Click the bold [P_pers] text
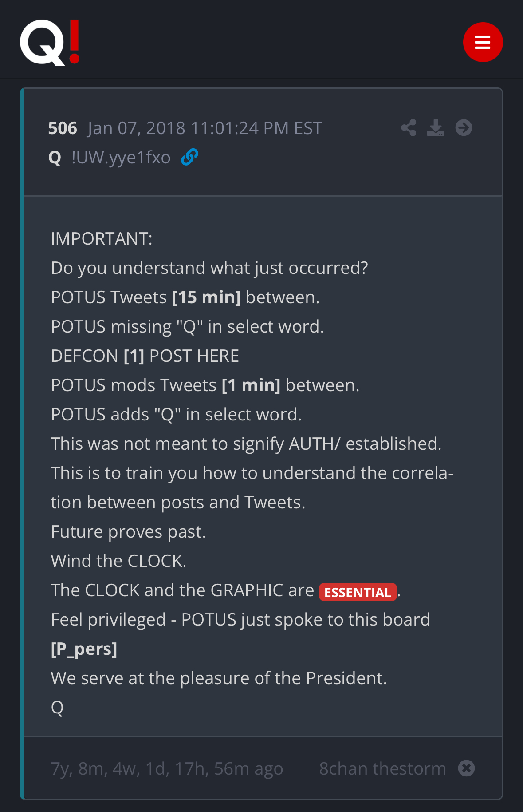The width and height of the screenshot is (523, 812). (x=84, y=649)
